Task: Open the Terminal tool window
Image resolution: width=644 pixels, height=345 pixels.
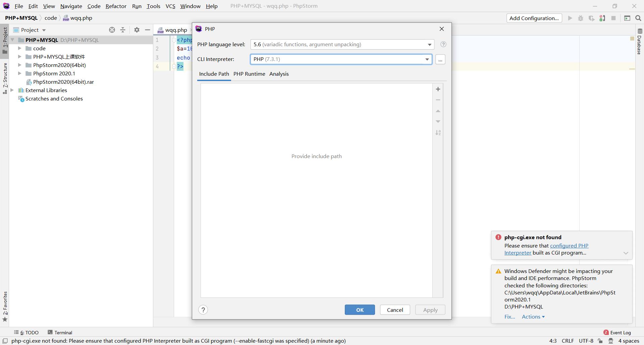Action: (x=60, y=332)
